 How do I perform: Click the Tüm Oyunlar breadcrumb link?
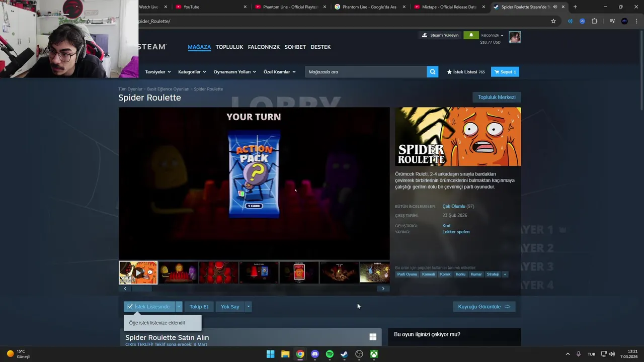[130, 89]
